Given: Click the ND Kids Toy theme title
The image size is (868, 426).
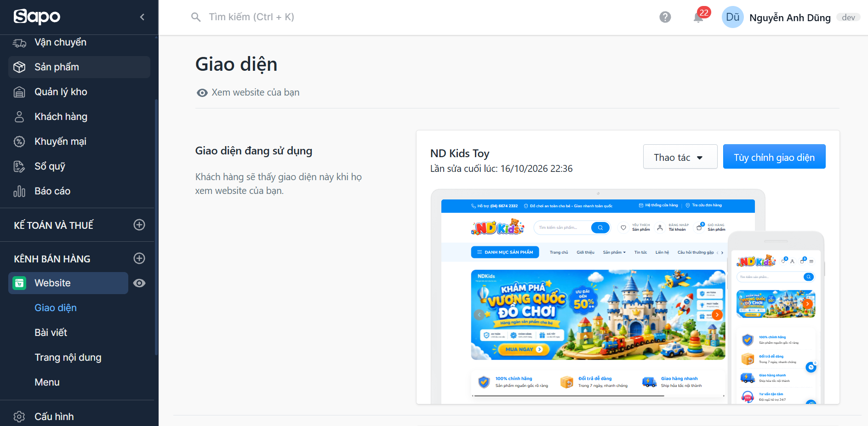Looking at the screenshot, I should 460,153.
